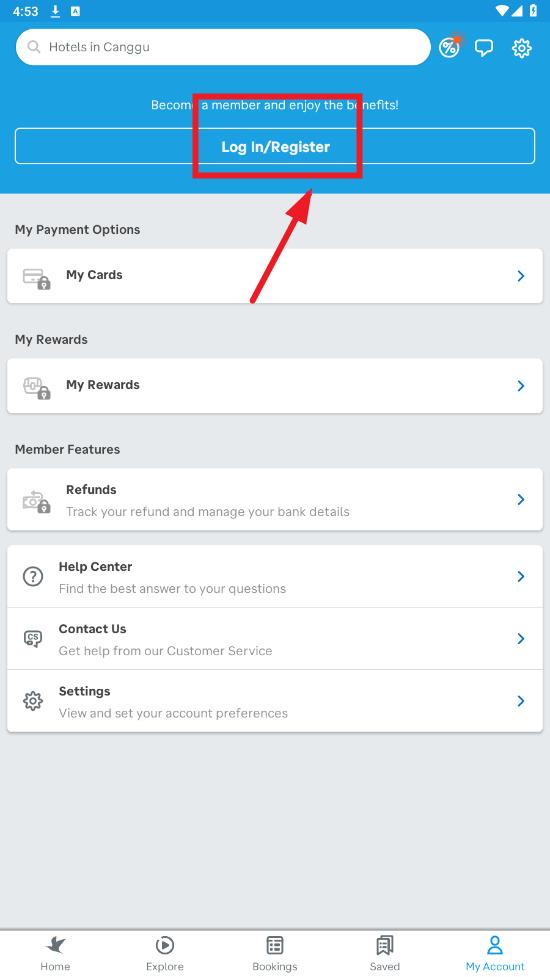550x977 pixels.
Task: Tap the Contact Us customer service icon
Action: coord(33,639)
